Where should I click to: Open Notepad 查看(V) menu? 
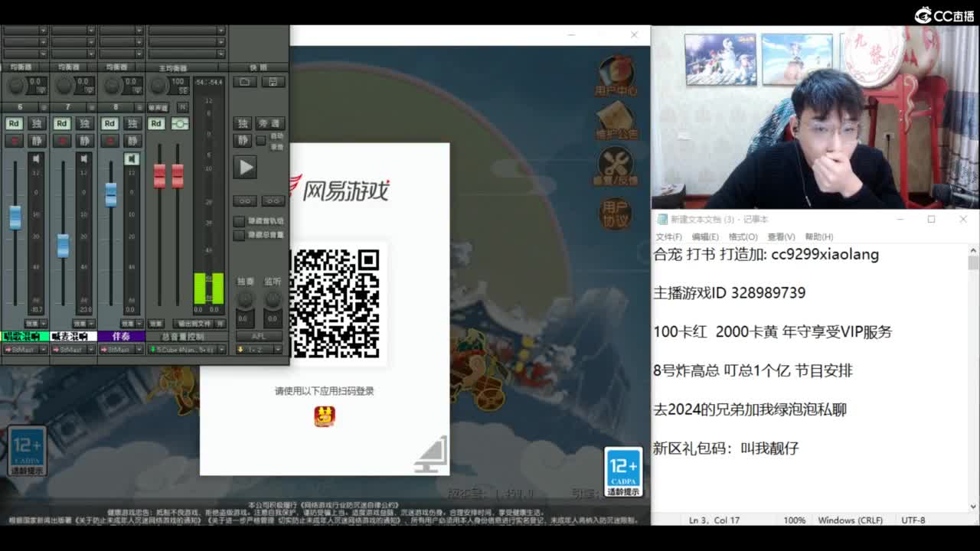coord(781,236)
